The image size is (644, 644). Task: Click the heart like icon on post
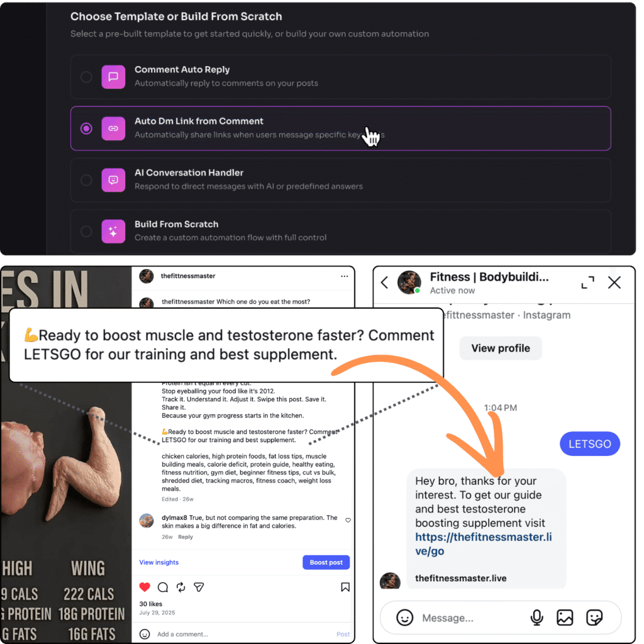(145, 587)
